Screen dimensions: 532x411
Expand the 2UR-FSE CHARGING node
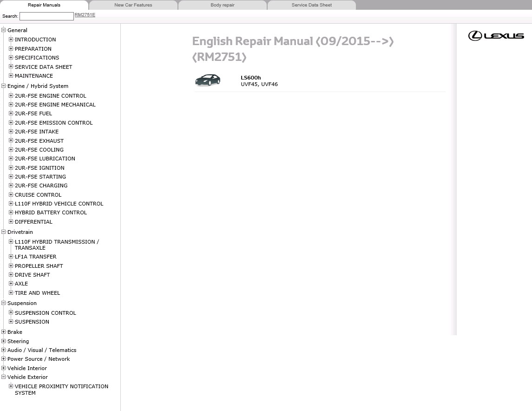pyautogui.click(x=11, y=185)
